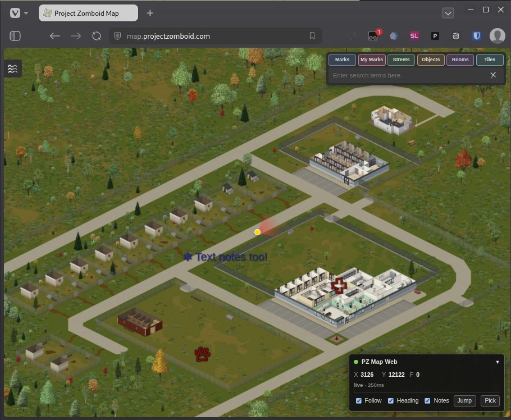Focus the search terms input field
The image size is (511, 420).
click(409, 75)
